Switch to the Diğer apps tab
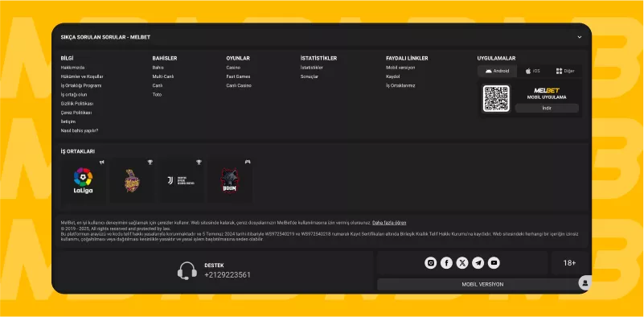This screenshot has width=644, height=317. tap(565, 71)
